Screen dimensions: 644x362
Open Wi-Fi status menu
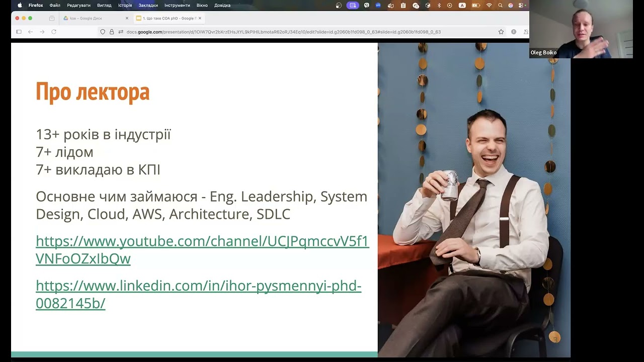pos(489,5)
